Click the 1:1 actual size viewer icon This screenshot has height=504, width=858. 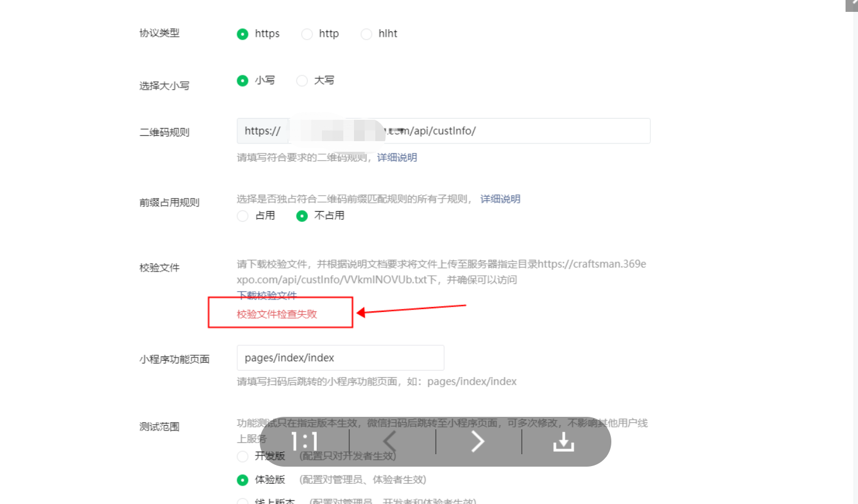tap(305, 441)
